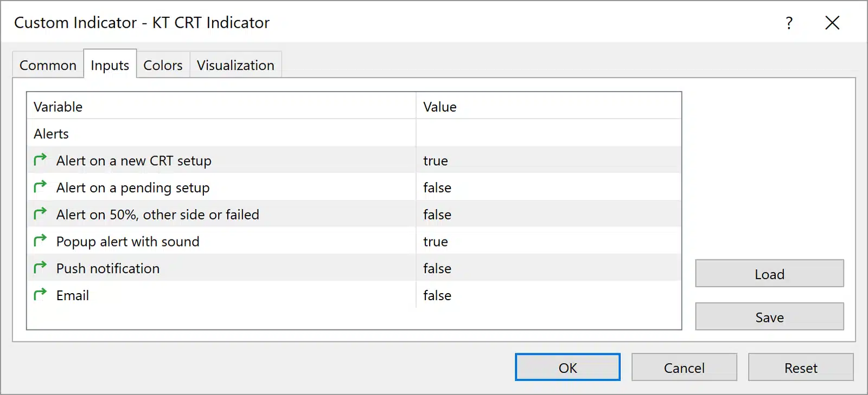Screen dimensions: 868x395
Task: Click the arrow icon beside Email
Action: click(x=40, y=295)
